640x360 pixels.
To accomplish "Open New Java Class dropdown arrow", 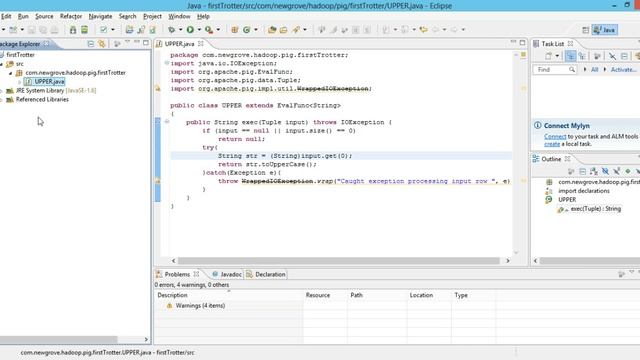I will [256, 29].
